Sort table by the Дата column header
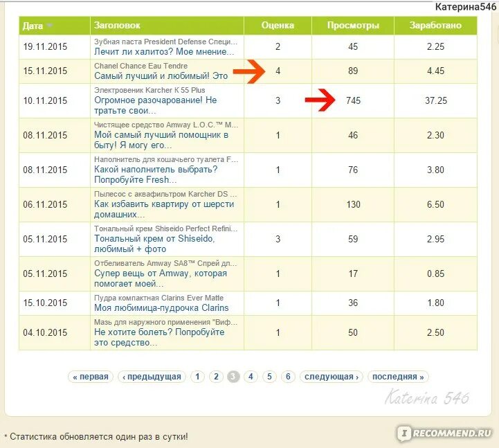499x448 pixels. 33,26
